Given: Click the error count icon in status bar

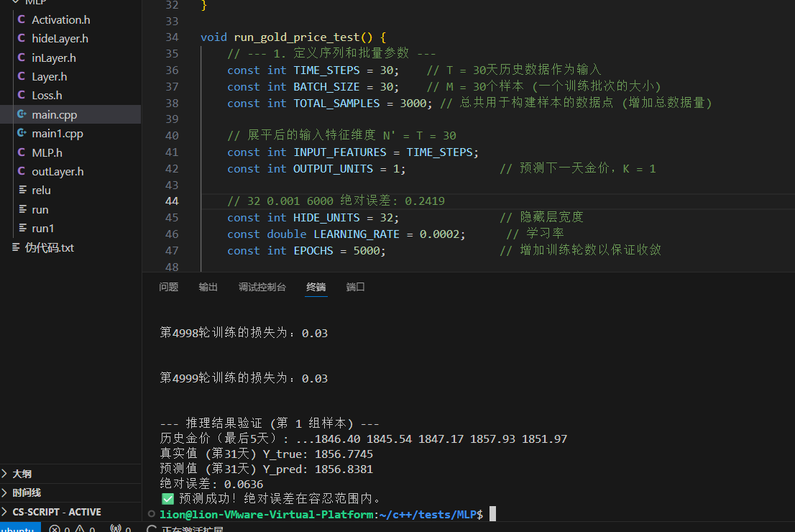Looking at the screenshot, I should [55, 528].
